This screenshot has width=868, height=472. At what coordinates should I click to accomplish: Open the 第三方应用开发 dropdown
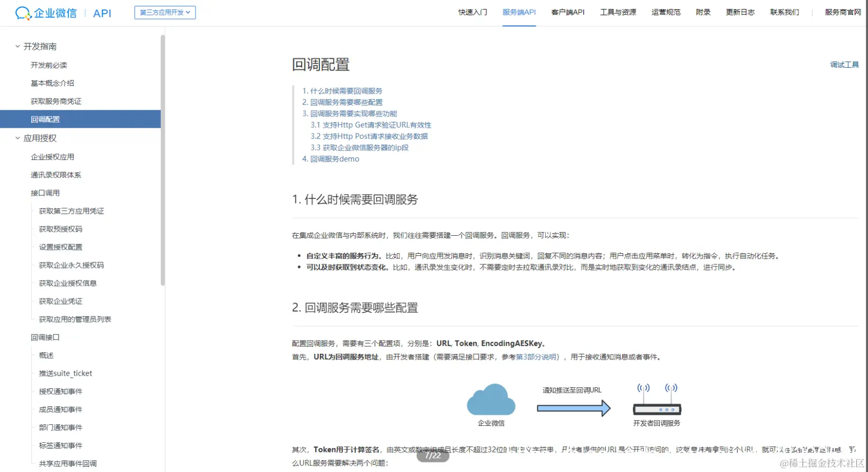[x=165, y=13]
